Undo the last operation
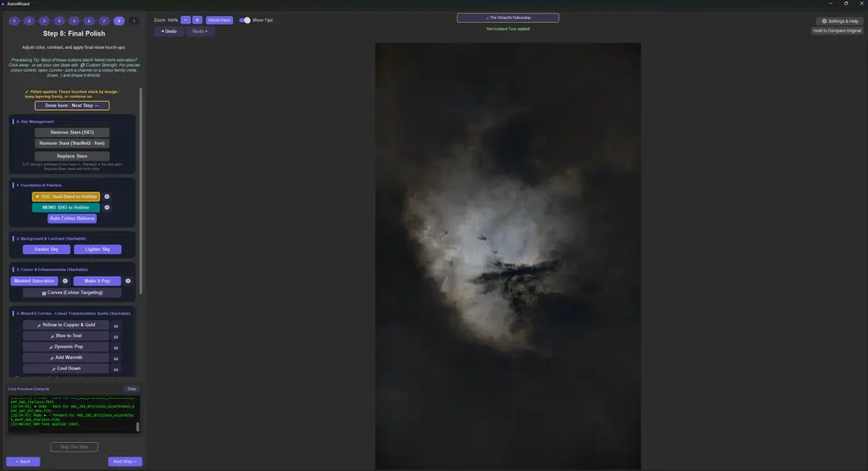The height and width of the screenshot is (471, 868). (x=169, y=31)
